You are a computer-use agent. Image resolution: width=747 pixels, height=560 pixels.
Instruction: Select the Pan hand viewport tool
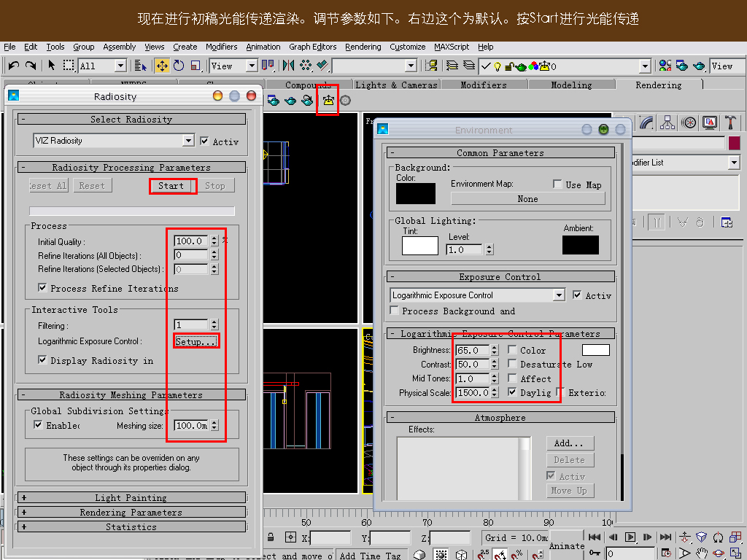coord(701,553)
